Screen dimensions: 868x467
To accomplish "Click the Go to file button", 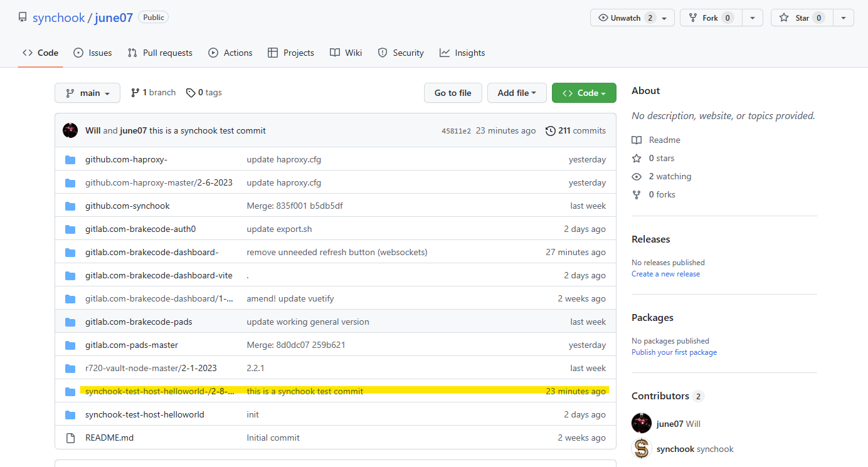I will tap(453, 92).
